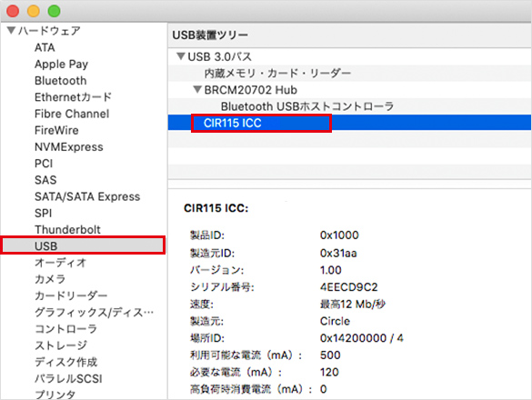The image size is (532, 400).
Task: Click the CIR115 ICC: details heading
Action: coord(216,208)
